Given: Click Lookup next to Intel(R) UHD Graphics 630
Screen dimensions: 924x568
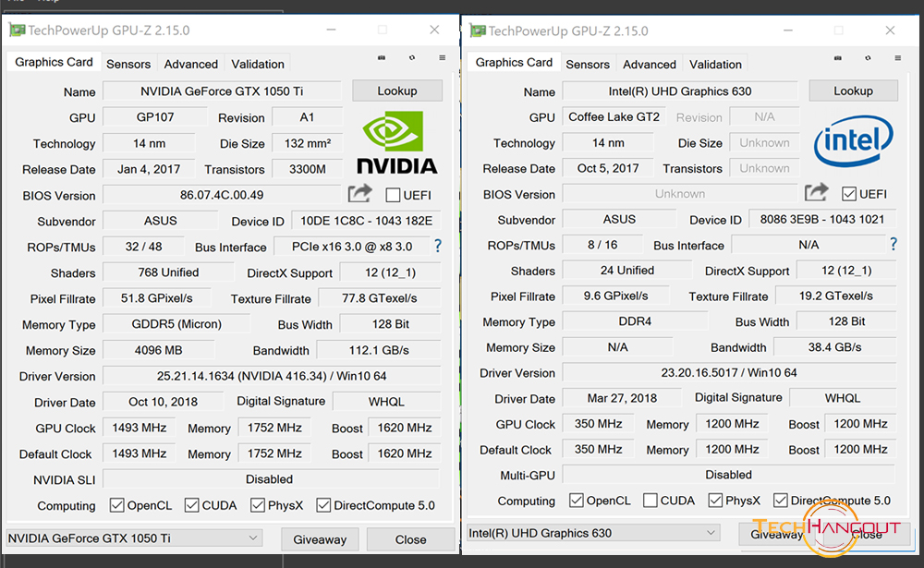Looking at the screenshot, I should click(853, 91).
